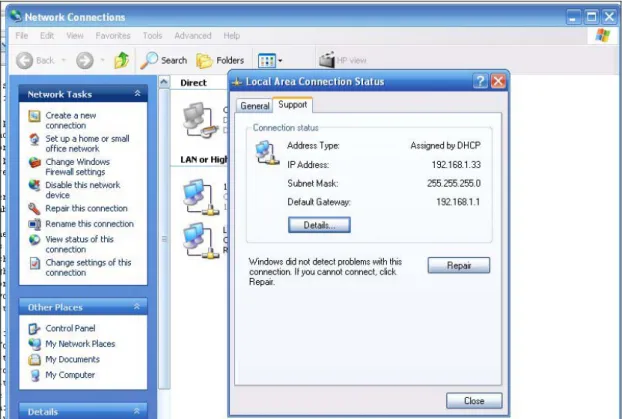The image size is (622, 419).
Task: Click Change settings of this connection
Action: pos(88,267)
